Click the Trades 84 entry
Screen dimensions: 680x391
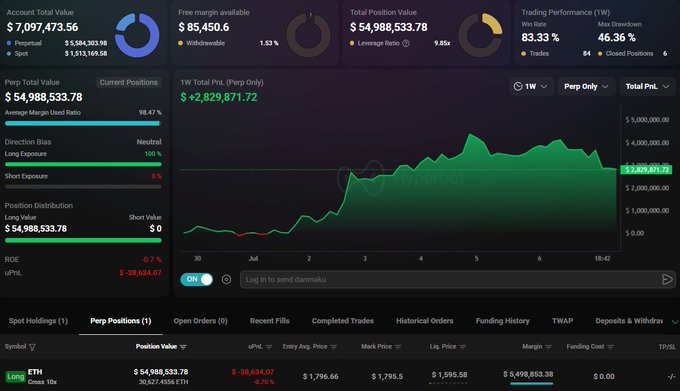pyautogui.click(x=556, y=54)
